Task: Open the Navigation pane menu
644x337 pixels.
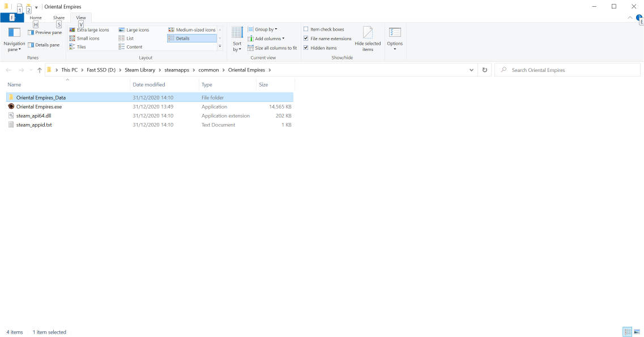Action: (x=14, y=40)
